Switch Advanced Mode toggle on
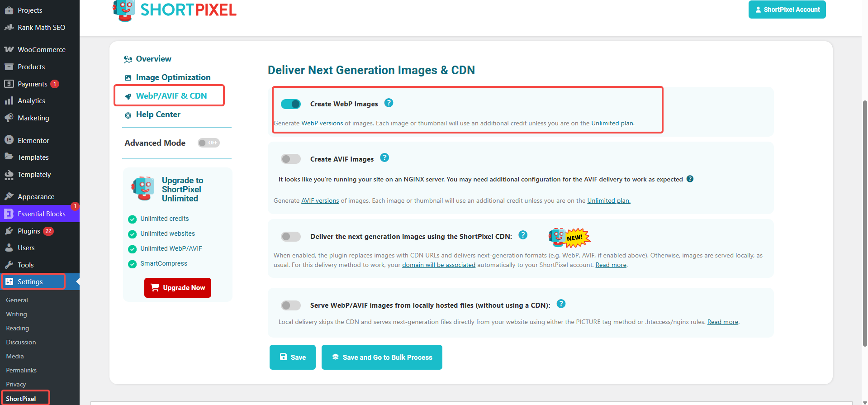Screen dimensions: 868x405 pyautogui.click(x=209, y=143)
